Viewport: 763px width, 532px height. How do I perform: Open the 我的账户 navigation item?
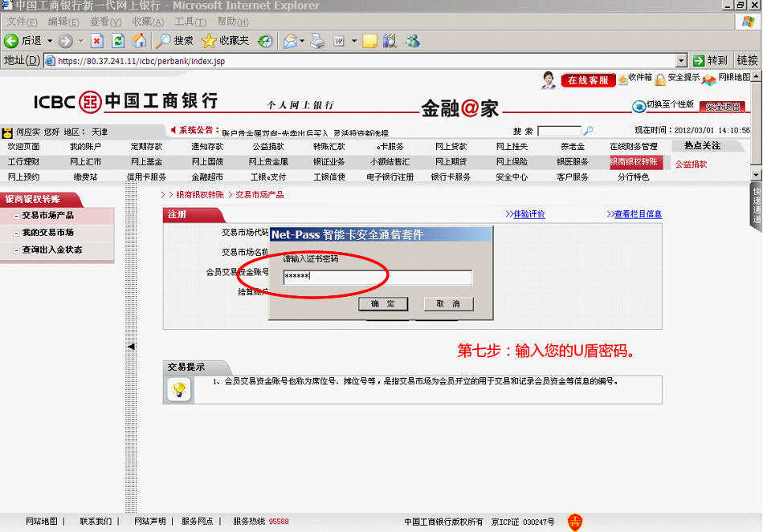(x=85, y=146)
